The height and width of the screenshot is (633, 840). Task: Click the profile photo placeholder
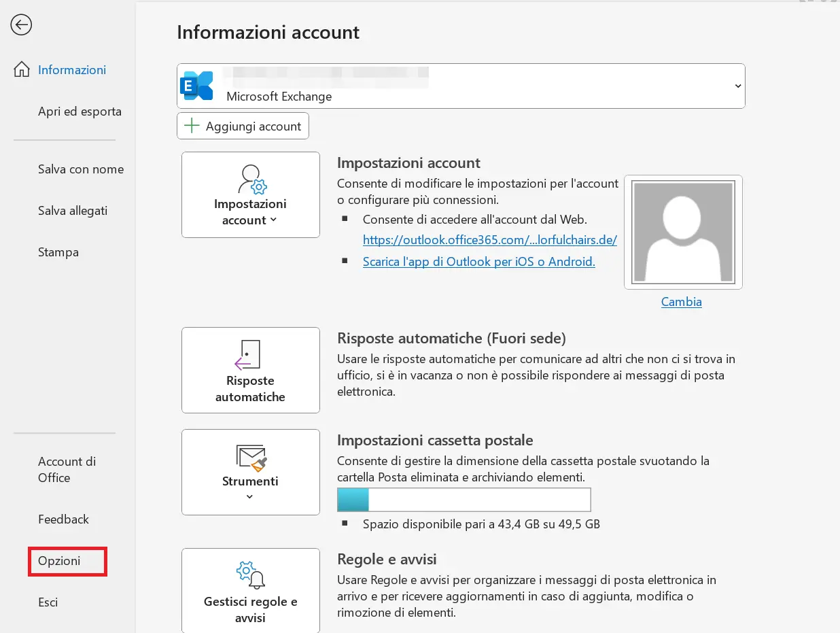[683, 232]
